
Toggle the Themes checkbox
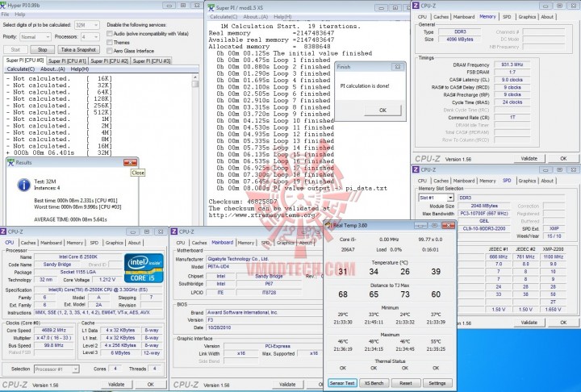[109, 42]
